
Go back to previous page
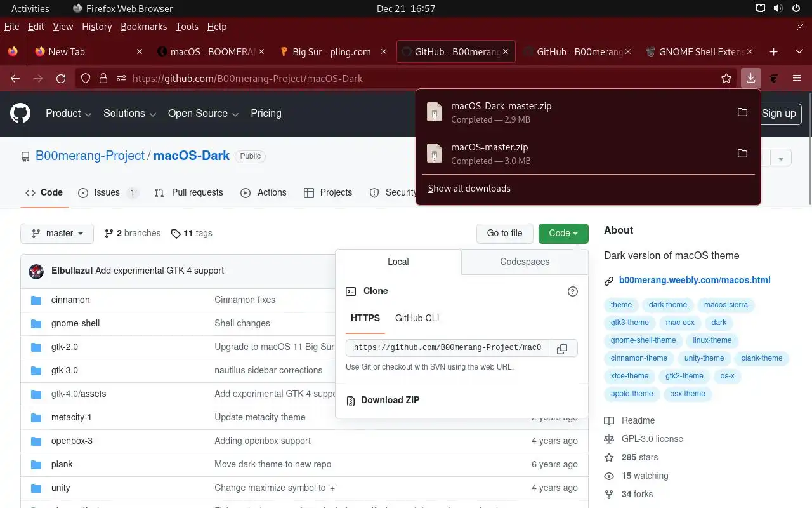click(15, 78)
